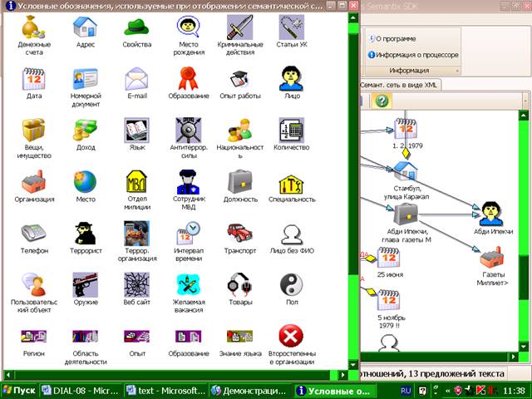Open О программе in Semantix window

tap(392, 39)
